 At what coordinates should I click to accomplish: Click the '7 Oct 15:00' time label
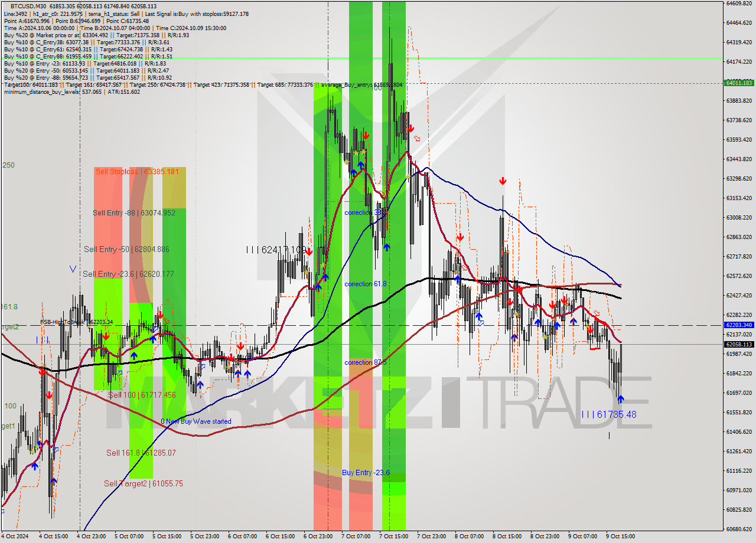coord(393,537)
